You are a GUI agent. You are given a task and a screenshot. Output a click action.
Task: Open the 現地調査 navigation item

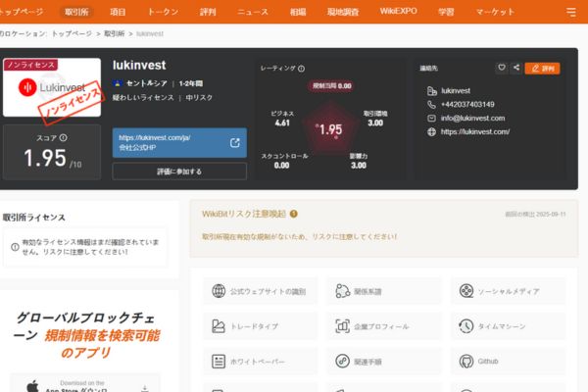tap(343, 12)
